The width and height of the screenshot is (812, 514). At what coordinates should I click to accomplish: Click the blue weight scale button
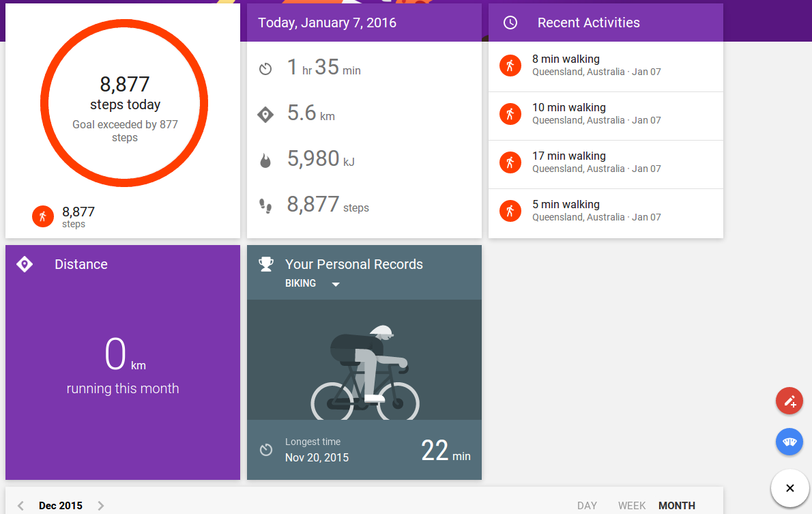click(789, 442)
